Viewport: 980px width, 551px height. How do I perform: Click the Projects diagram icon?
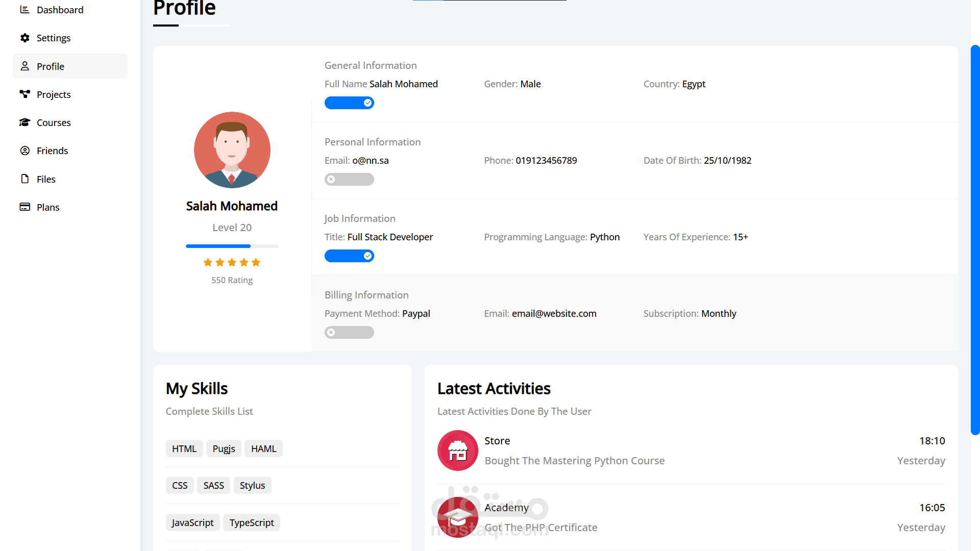pos(24,94)
